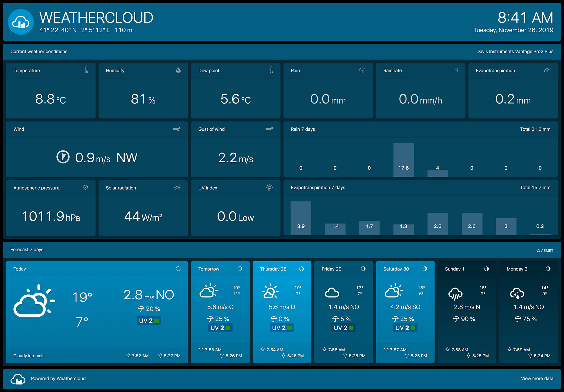Click the 1011.9 hPa pressure value
Screen dimensions: 564x392
pos(51,216)
